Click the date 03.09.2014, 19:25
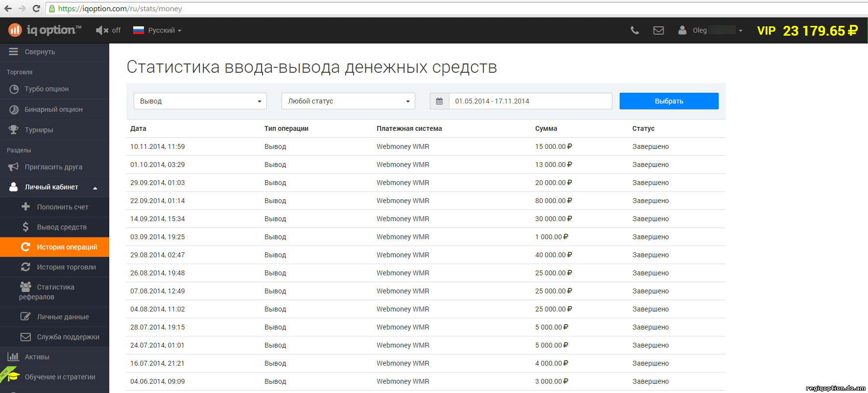 (158, 237)
